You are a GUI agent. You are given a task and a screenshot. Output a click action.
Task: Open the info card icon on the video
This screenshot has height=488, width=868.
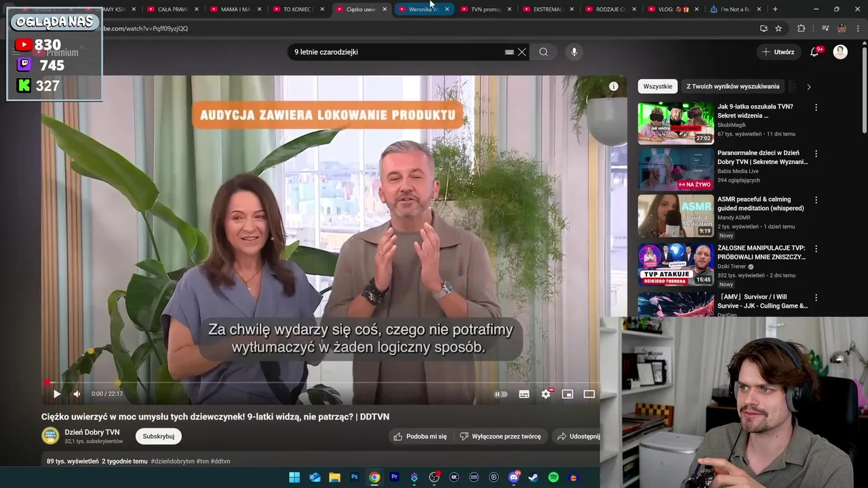tap(613, 86)
